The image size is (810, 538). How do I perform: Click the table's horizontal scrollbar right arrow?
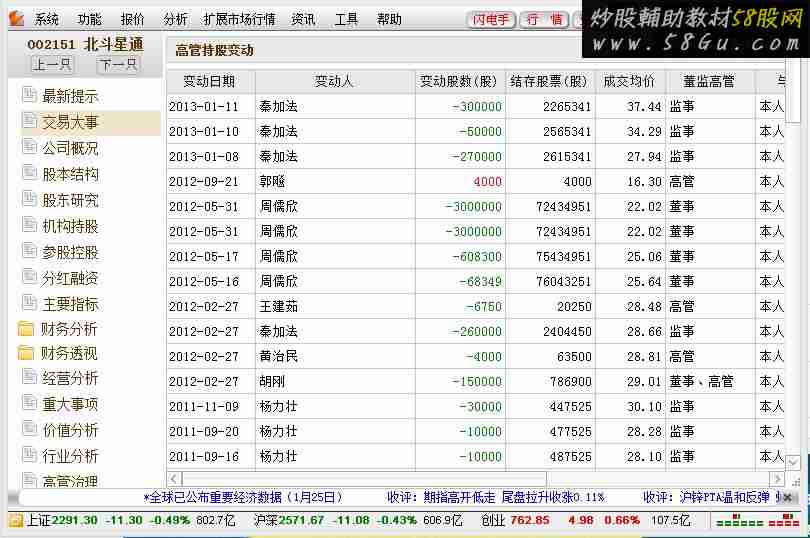777,479
